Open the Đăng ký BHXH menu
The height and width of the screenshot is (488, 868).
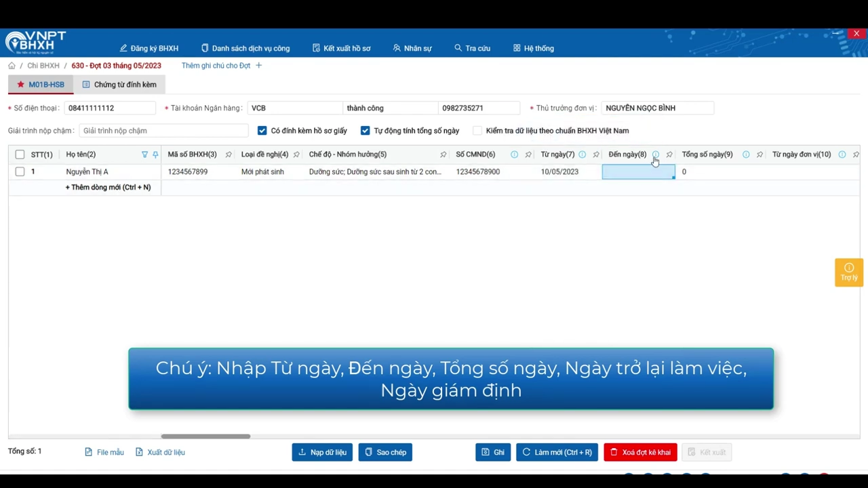click(x=149, y=48)
